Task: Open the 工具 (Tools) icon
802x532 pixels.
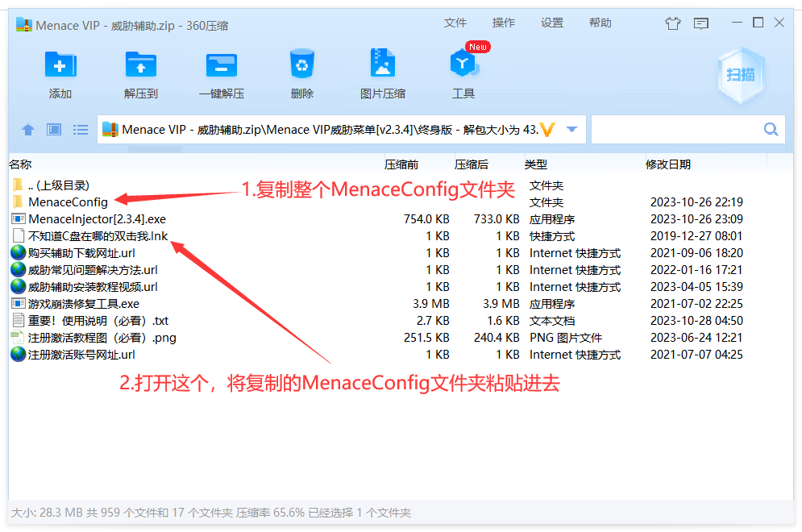Action: pyautogui.click(x=463, y=65)
